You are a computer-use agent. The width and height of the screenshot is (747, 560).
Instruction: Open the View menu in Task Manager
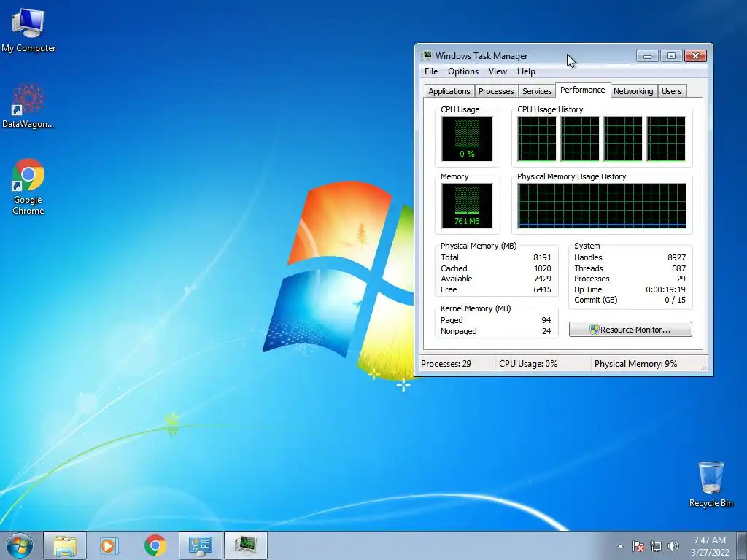[x=498, y=71]
